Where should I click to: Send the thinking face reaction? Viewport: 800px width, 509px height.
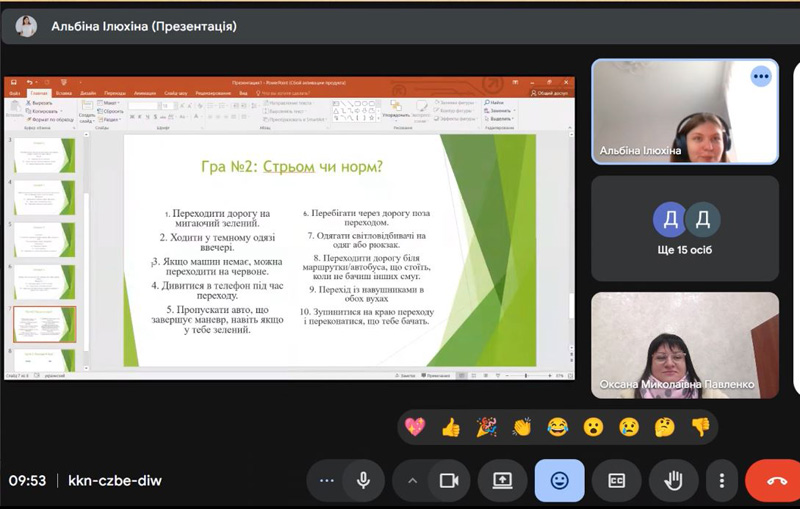[664, 427]
